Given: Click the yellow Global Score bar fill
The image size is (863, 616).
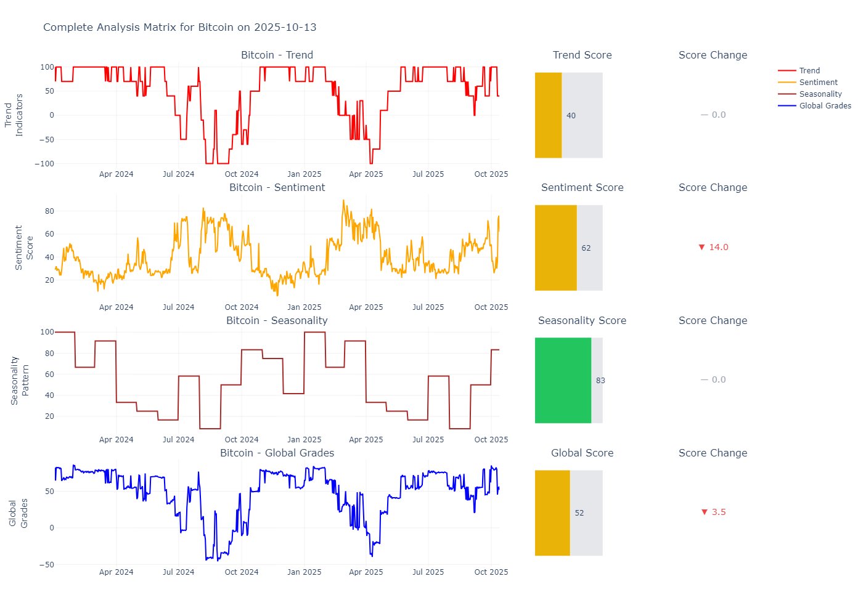Looking at the screenshot, I should click(x=552, y=513).
